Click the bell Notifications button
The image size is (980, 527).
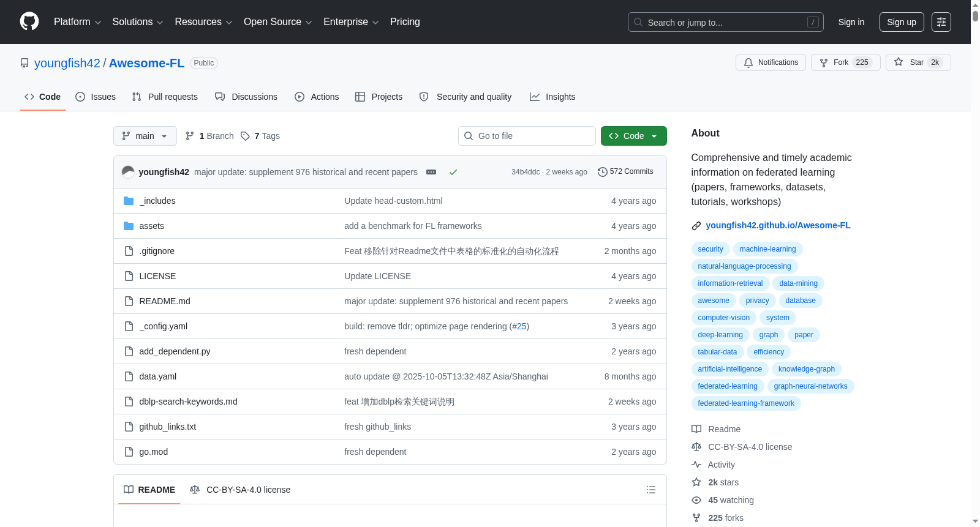771,62
